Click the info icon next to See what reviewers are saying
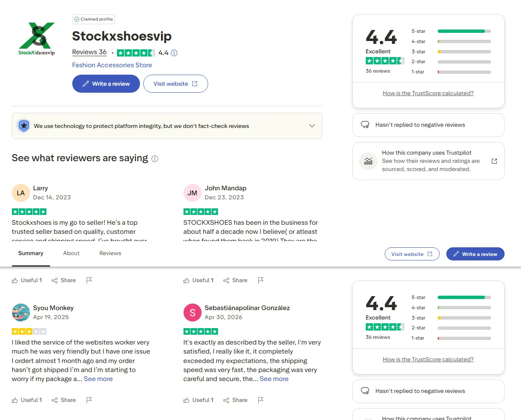 (155, 159)
